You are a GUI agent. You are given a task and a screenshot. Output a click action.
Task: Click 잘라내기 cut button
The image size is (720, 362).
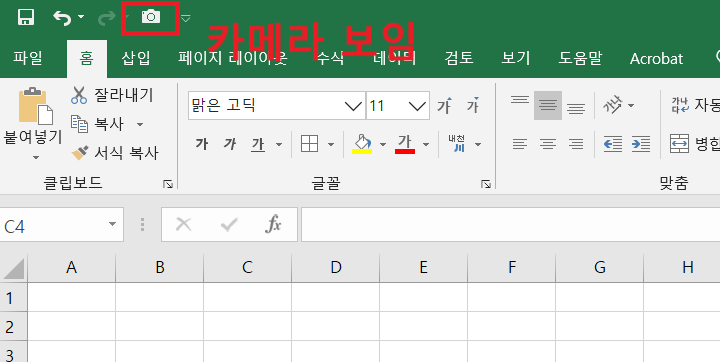coord(112,95)
